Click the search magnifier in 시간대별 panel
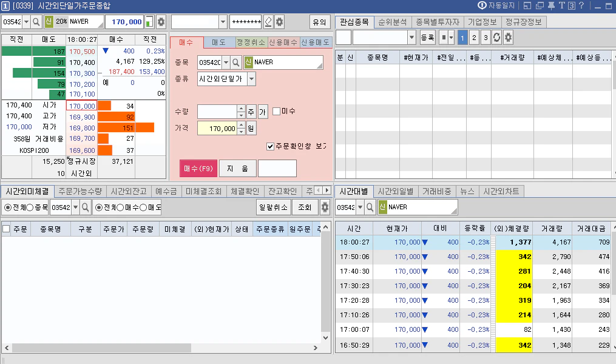This screenshot has width=616, height=364. click(x=370, y=207)
